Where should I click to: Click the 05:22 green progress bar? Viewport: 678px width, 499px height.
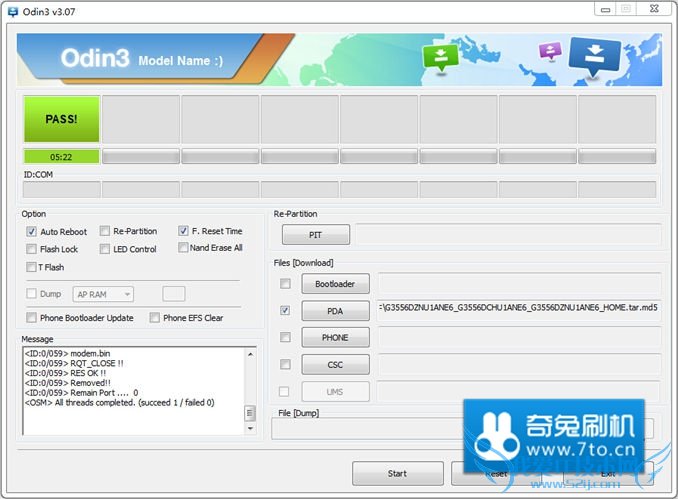pos(61,157)
